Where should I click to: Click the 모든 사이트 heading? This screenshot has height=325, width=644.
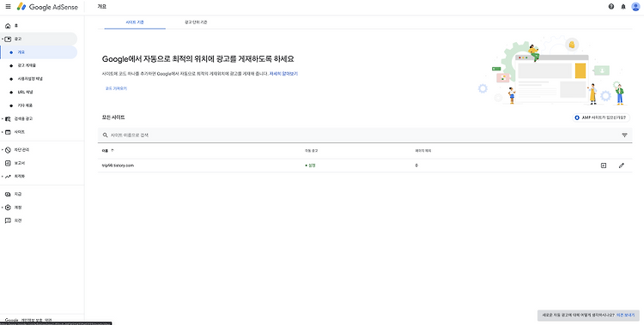(x=113, y=117)
